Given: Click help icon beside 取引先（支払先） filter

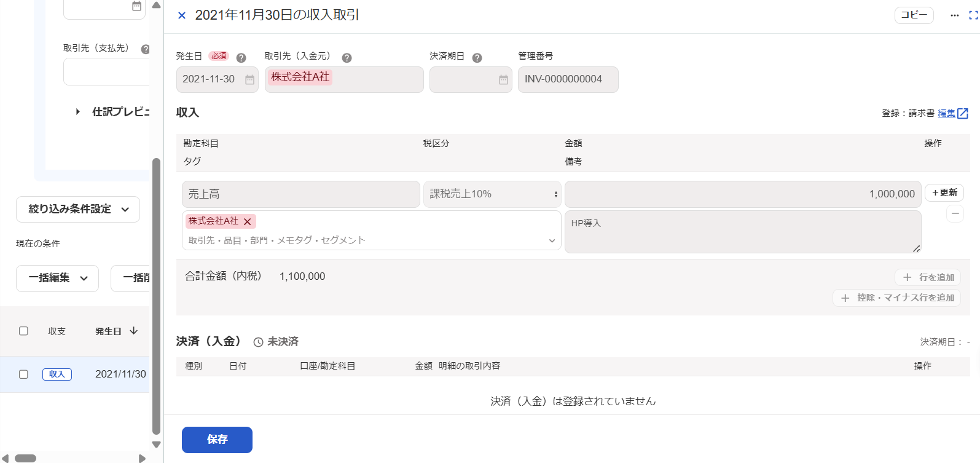Looking at the screenshot, I should tap(145, 49).
